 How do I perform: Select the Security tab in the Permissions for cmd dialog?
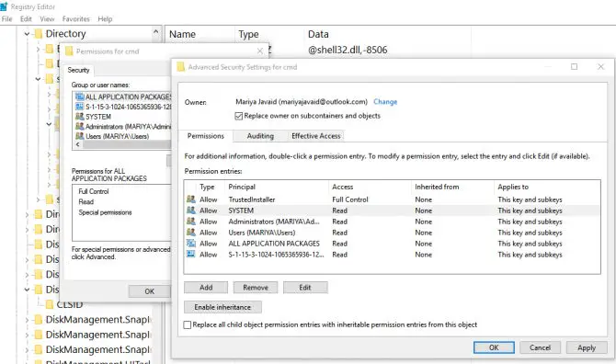tap(78, 70)
